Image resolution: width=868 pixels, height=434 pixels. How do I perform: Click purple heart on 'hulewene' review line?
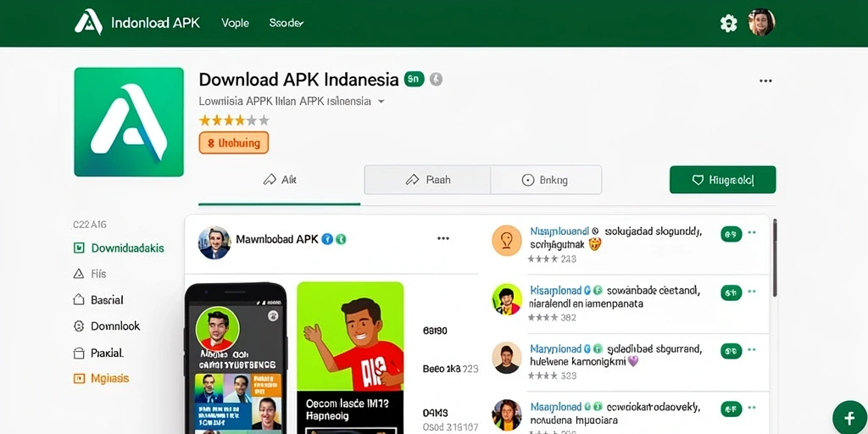pos(632,361)
